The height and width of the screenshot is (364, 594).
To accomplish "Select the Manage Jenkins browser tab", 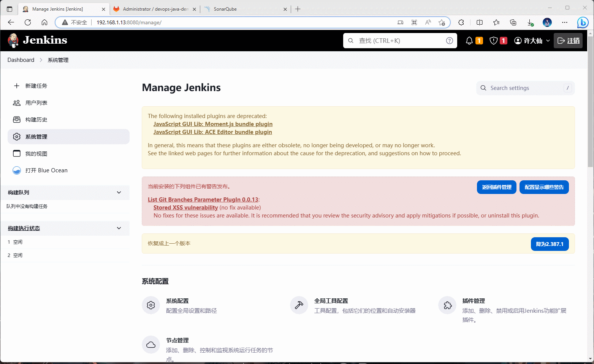I will pos(64,9).
